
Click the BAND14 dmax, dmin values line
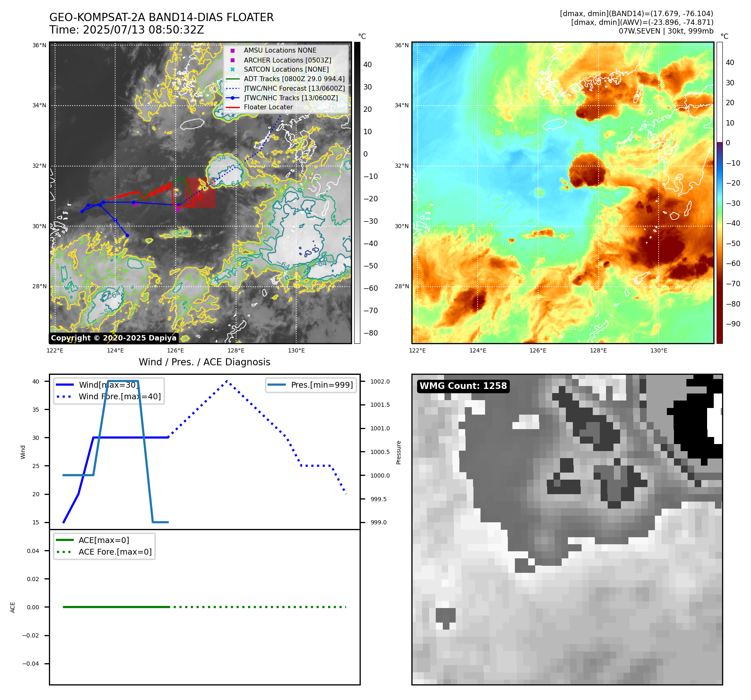point(637,14)
